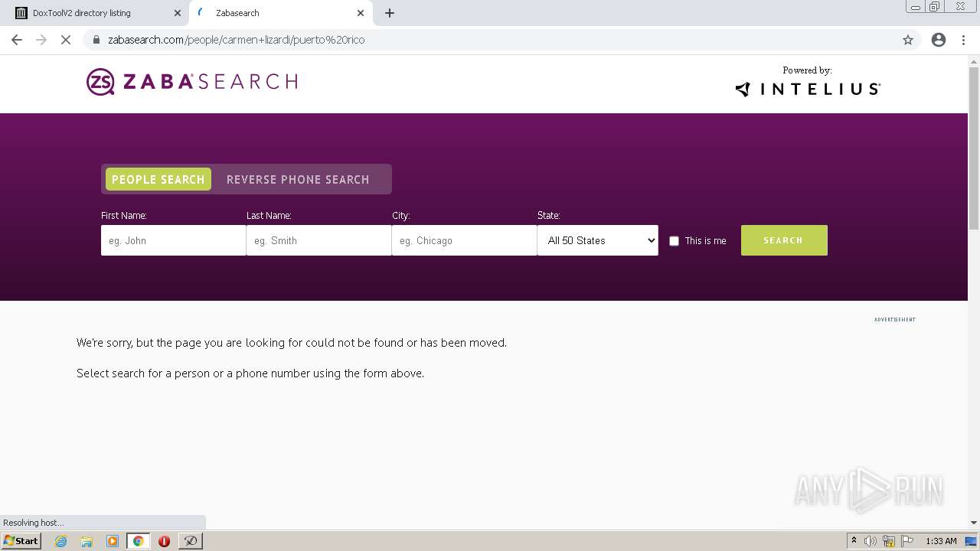Click the Last Name label
Viewport: 980px width, 551px height.
pos(269,216)
